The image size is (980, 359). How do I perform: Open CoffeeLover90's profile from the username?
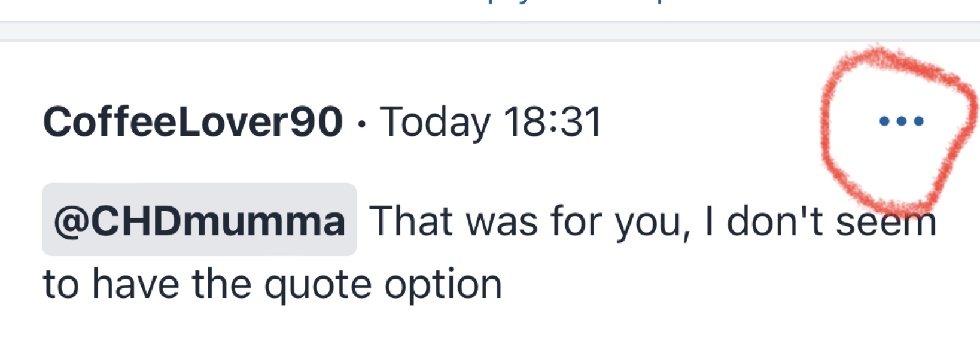pos(193,122)
